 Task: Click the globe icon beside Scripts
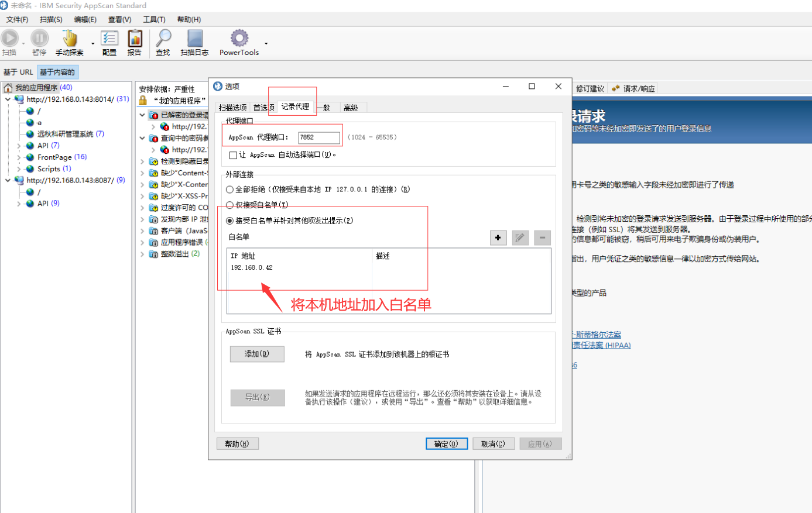tap(30, 168)
